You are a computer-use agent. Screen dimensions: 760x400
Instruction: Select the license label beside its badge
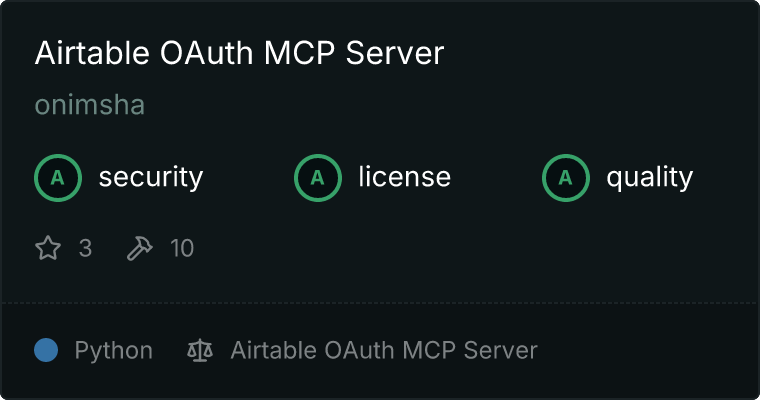click(x=405, y=176)
